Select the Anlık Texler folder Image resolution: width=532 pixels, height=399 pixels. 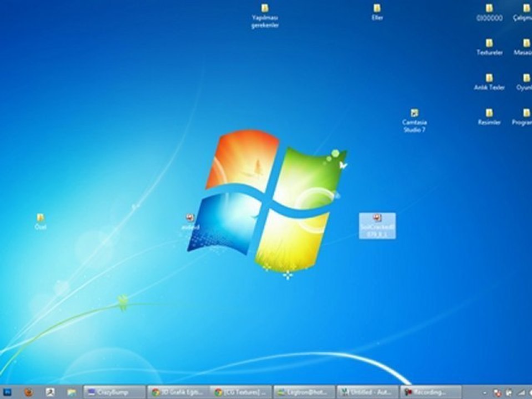click(x=489, y=82)
